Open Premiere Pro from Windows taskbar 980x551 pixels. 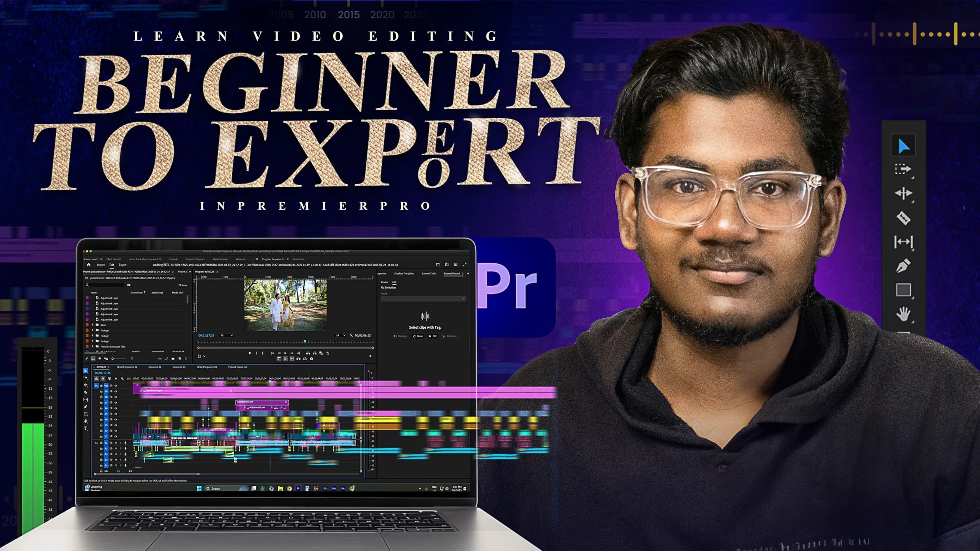[x=298, y=489]
